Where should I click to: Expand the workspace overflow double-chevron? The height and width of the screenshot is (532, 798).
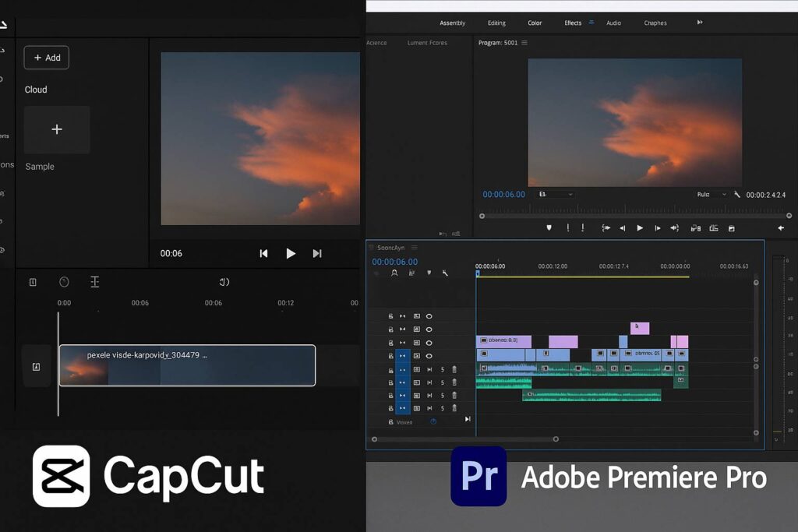coord(699,23)
